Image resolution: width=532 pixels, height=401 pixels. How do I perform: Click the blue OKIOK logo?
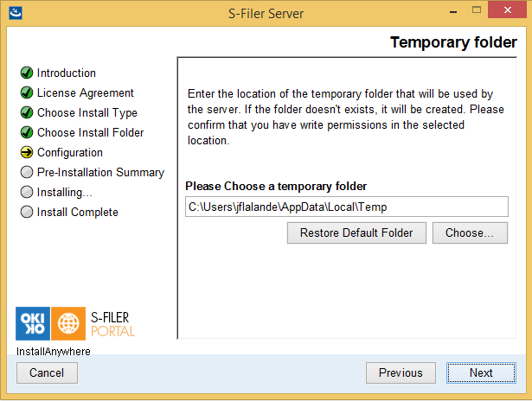[x=33, y=323]
